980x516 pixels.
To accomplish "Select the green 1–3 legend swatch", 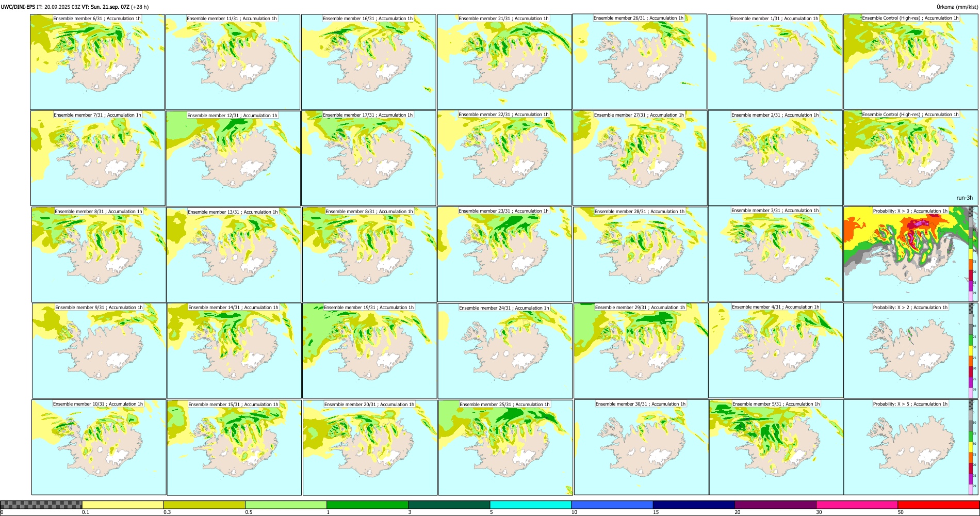I will 367,505.
